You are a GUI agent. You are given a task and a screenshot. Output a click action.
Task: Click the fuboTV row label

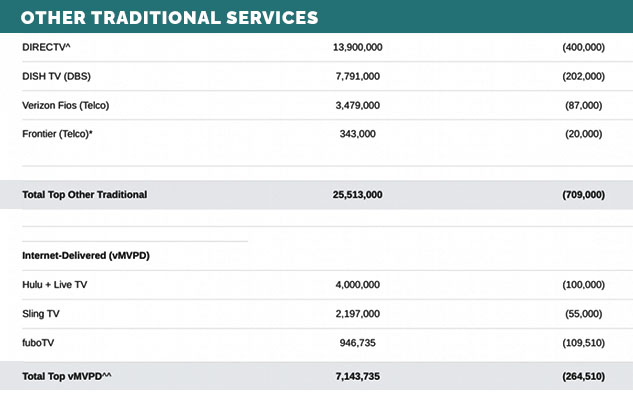[38, 343]
